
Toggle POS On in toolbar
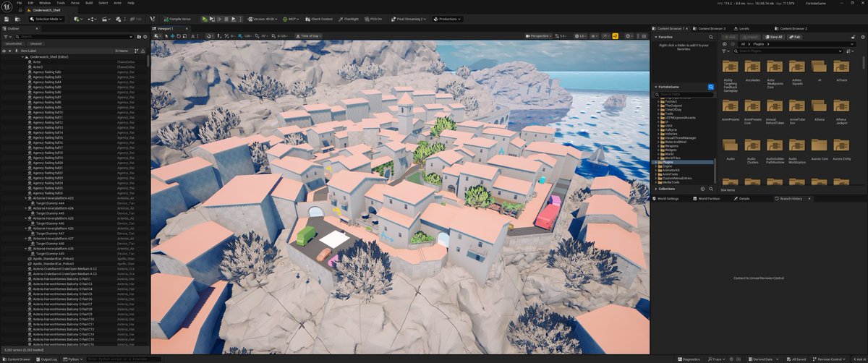click(374, 19)
